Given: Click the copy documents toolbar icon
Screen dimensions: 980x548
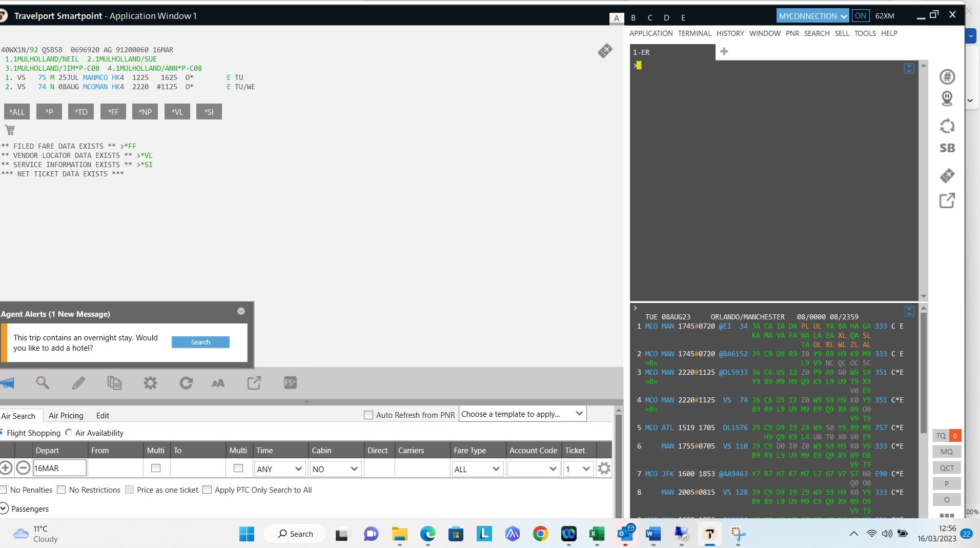Looking at the screenshot, I should point(114,383).
